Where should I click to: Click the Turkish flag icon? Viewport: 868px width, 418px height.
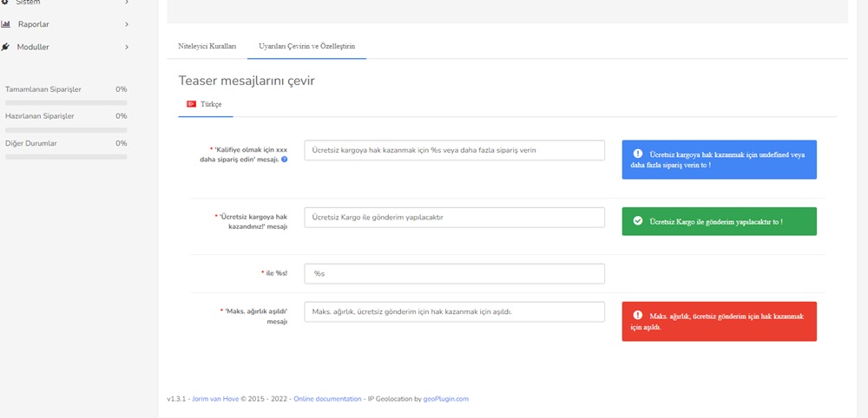coord(192,104)
